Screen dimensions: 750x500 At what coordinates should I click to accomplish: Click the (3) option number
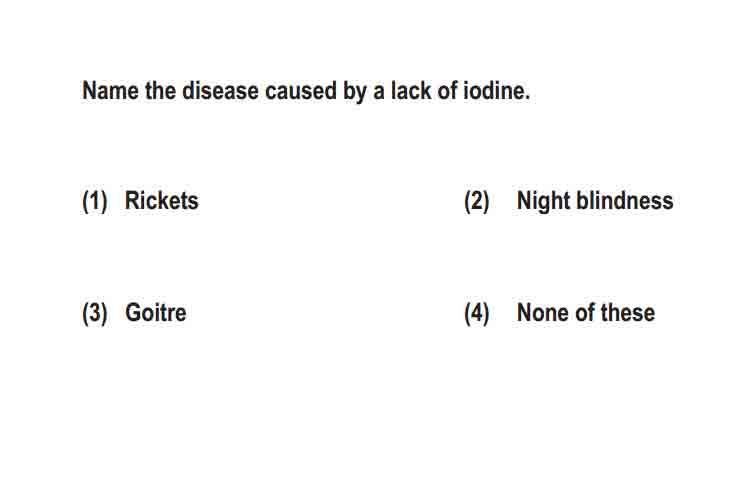94,314
